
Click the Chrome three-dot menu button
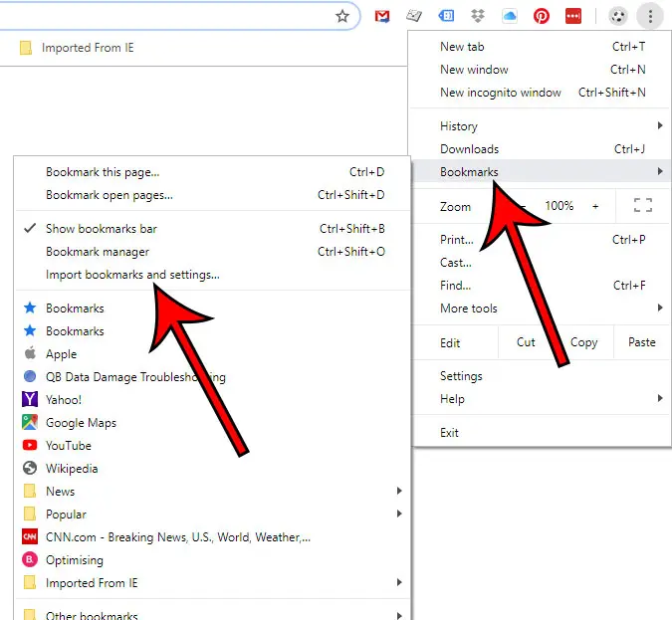click(650, 16)
